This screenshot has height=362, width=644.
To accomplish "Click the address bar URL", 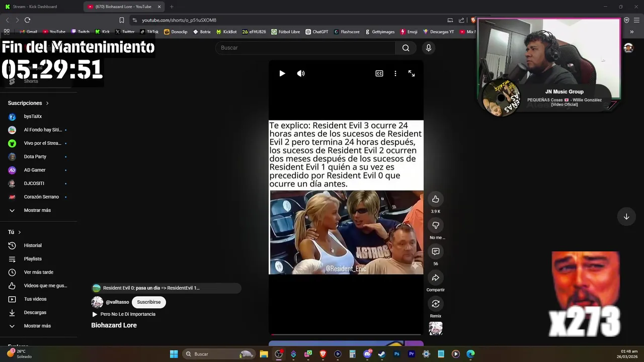I will [179, 20].
